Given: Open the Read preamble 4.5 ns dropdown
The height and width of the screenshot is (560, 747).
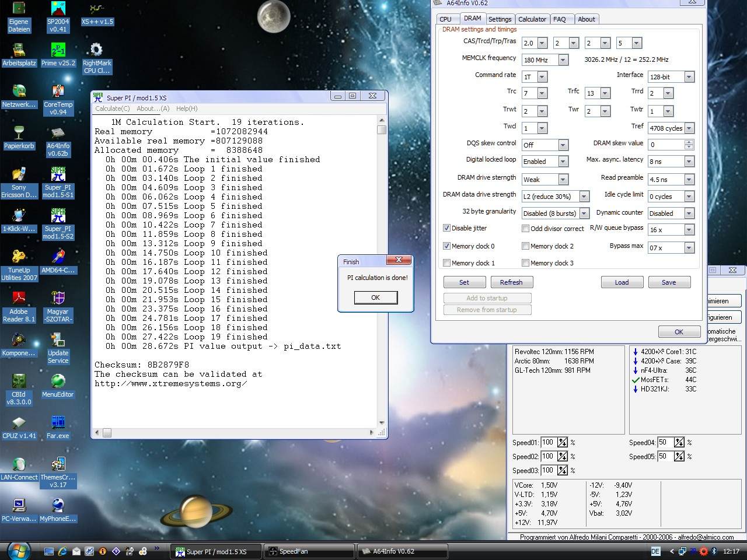Looking at the screenshot, I should click(x=689, y=180).
